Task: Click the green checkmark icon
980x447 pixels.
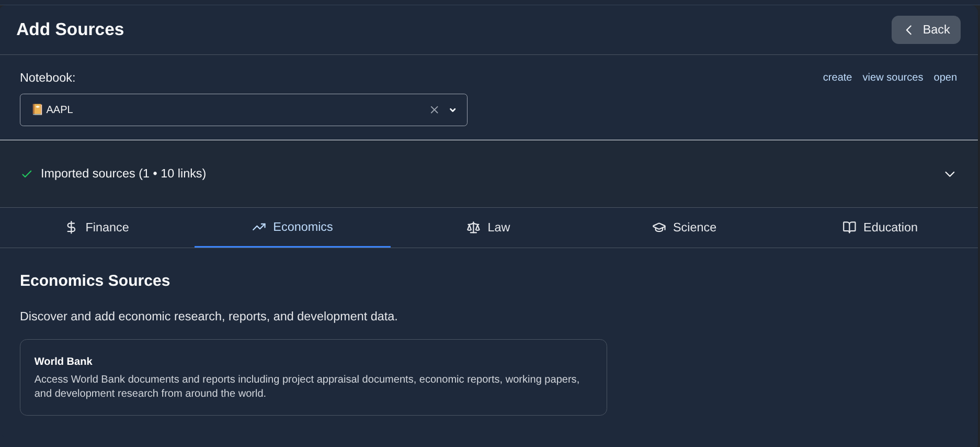Action: point(27,174)
